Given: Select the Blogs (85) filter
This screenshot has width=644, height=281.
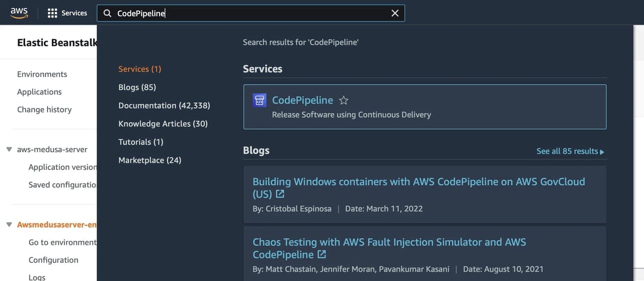Looking at the screenshot, I should click(x=137, y=87).
